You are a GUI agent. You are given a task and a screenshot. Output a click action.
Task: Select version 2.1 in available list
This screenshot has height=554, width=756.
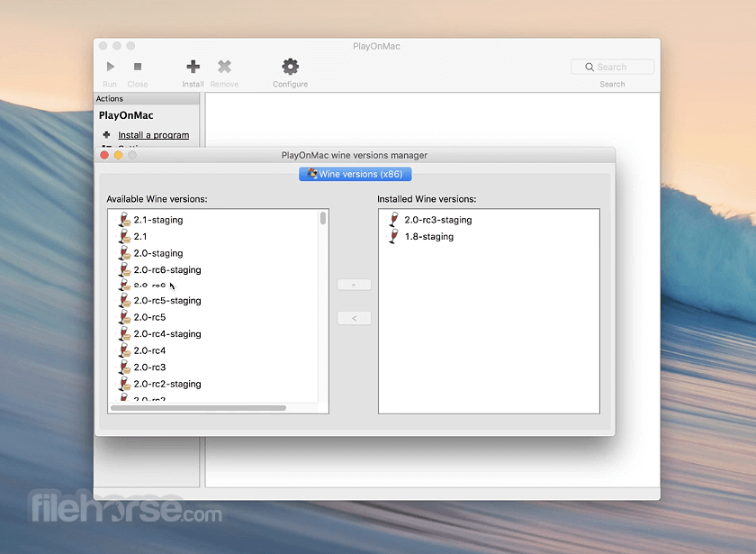click(140, 236)
